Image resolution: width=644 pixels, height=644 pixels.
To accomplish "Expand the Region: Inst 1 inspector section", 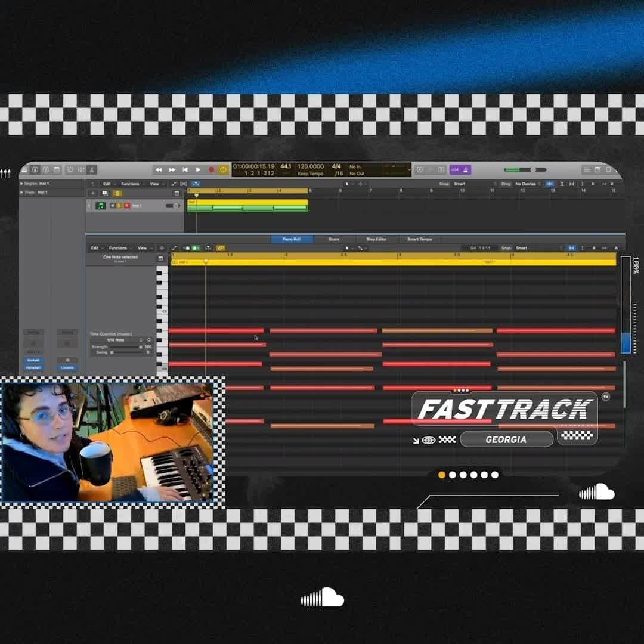I will [x=22, y=184].
